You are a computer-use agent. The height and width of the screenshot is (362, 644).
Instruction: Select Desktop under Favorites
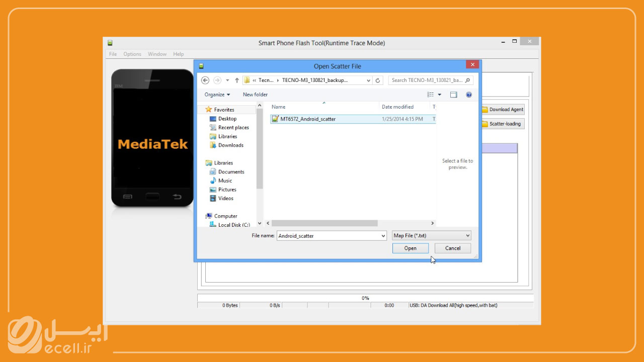pyautogui.click(x=227, y=119)
